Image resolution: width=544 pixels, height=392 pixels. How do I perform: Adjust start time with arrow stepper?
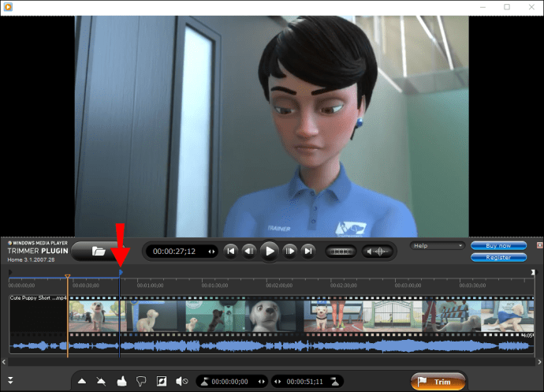[262, 382]
